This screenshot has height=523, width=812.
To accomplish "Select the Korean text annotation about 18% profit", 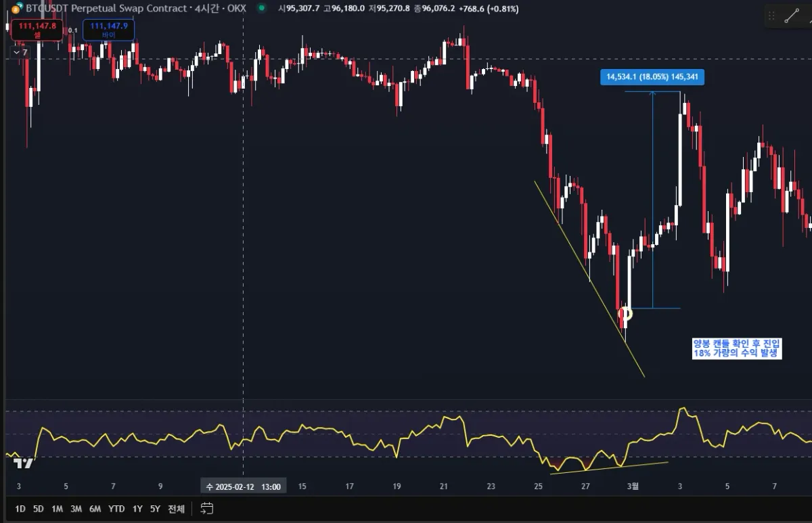I will pyautogui.click(x=737, y=348).
